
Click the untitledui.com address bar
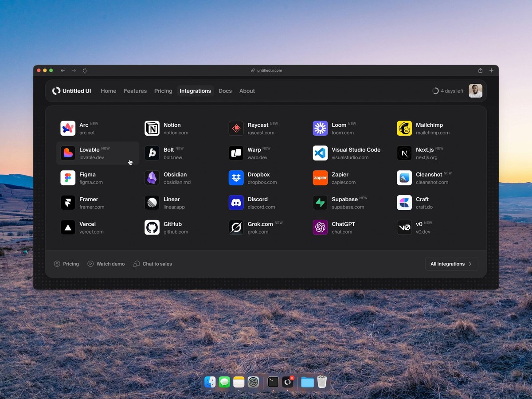[266, 70]
